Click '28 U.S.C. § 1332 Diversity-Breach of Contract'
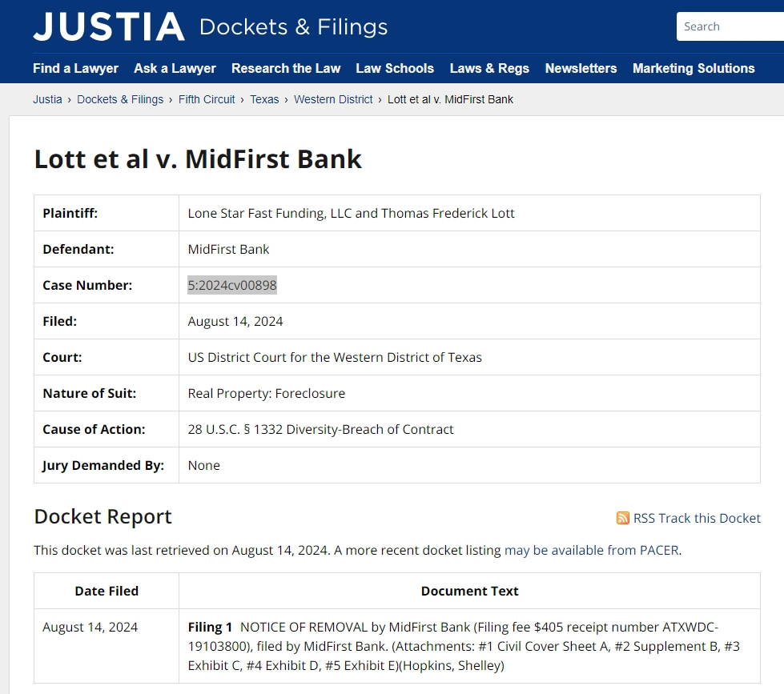Screen dimensions: 784x694 (320, 429)
